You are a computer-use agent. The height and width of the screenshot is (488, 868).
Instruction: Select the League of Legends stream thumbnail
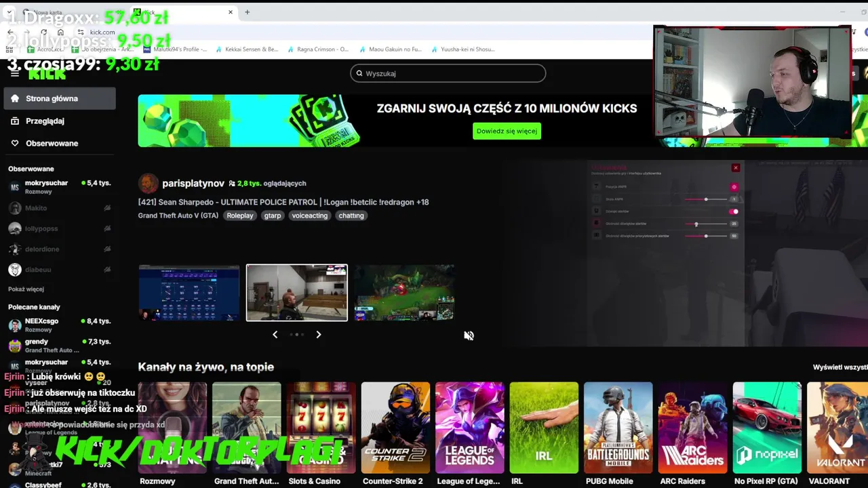[404, 293]
